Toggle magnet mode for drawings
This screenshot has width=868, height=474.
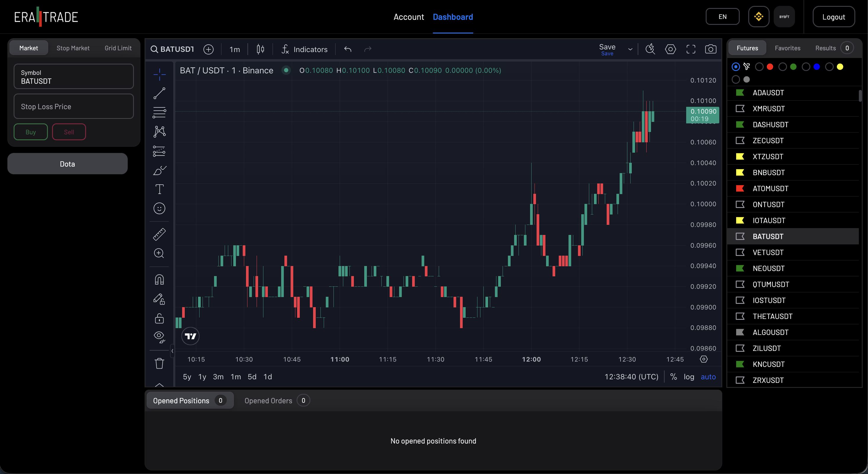pos(159,280)
